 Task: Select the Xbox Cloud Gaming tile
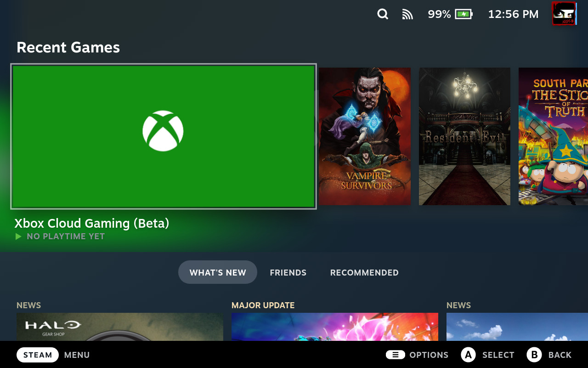pyautogui.click(x=164, y=137)
